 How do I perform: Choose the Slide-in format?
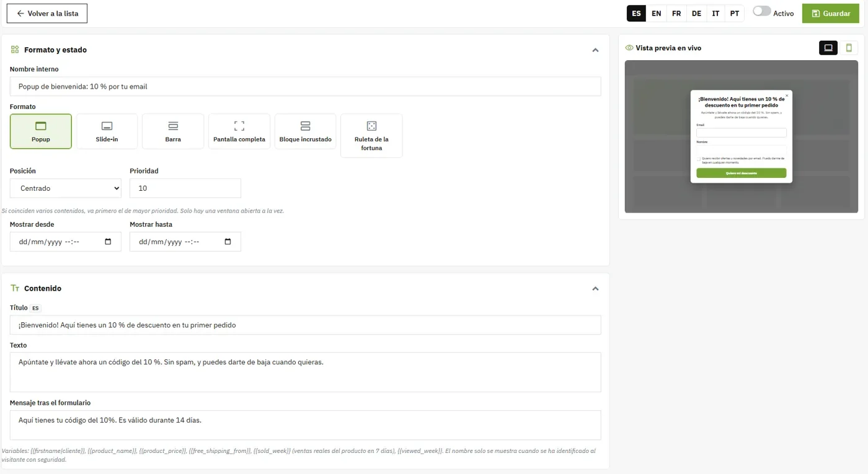coord(107,131)
